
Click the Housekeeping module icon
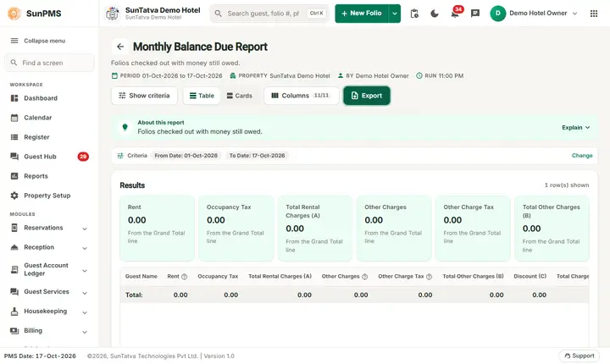click(14, 312)
